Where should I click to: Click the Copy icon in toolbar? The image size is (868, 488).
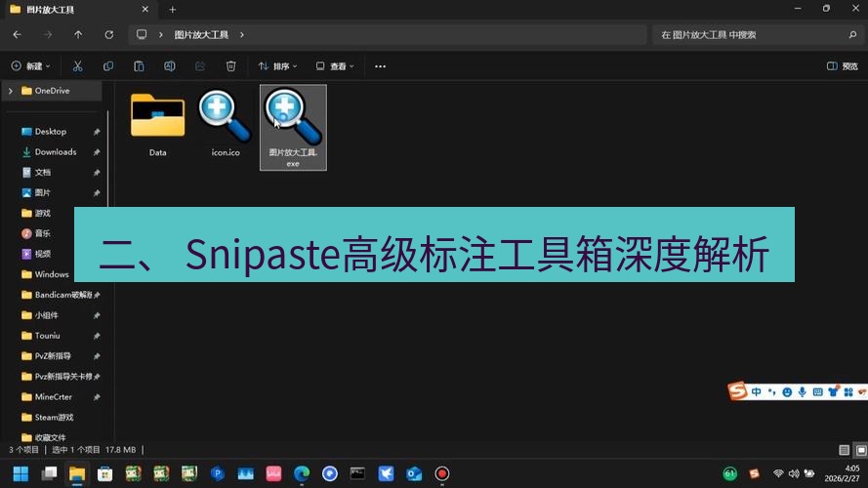[108, 66]
